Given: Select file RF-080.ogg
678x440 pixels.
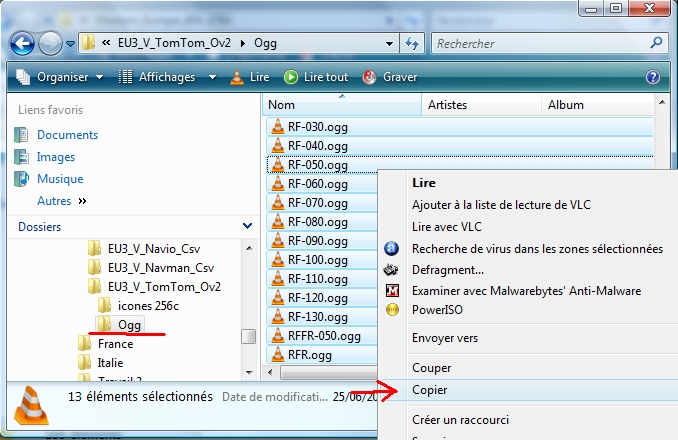Looking at the screenshot, I should pyautogui.click(x=317, y=222).
